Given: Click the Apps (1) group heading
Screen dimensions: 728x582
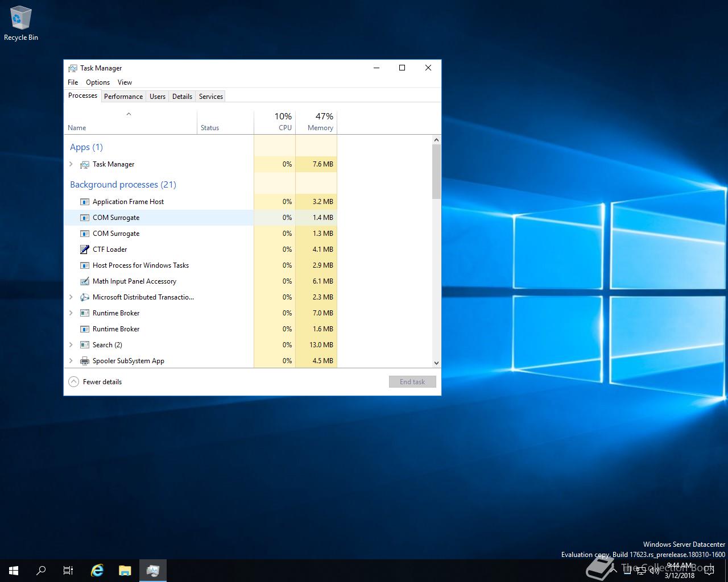Looking at the screenshot, I should coord(86,147).
